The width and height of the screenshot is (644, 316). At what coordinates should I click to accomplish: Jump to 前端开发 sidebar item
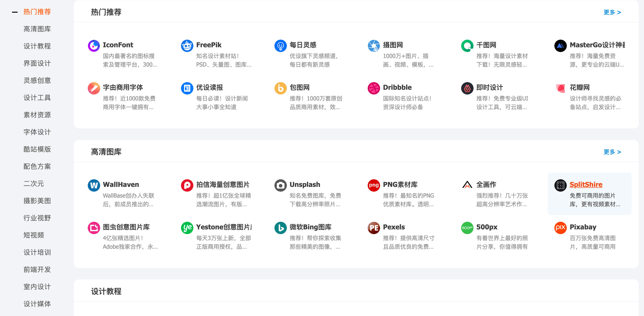point(37,269)
